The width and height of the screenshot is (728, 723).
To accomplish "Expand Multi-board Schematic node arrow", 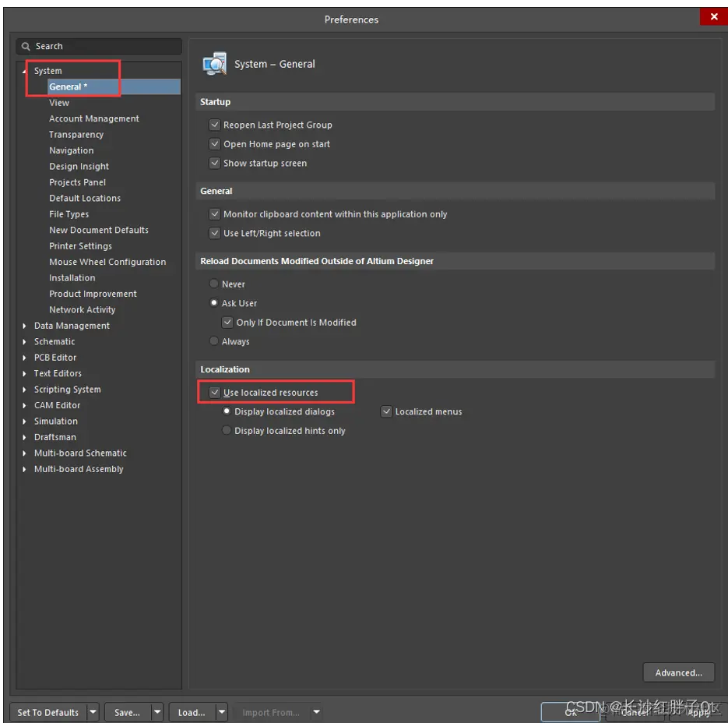I will pos(24,453).
